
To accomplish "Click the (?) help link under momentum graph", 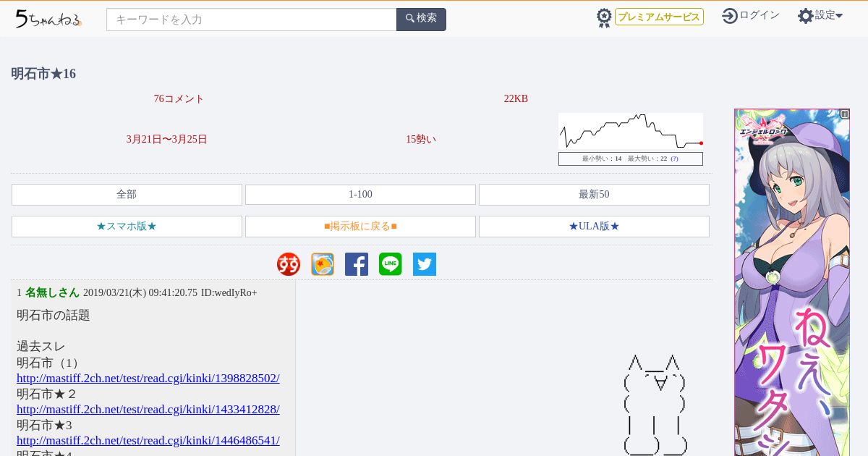I will click(x=674, y=159).
